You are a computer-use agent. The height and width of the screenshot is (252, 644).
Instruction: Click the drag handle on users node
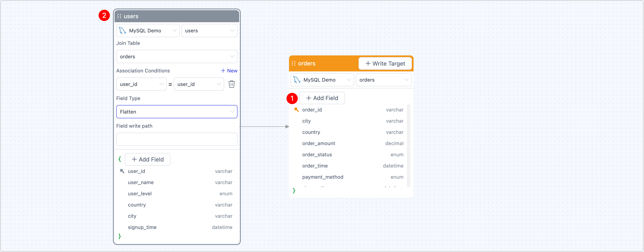pyautogui.click(x=119, y=16)
